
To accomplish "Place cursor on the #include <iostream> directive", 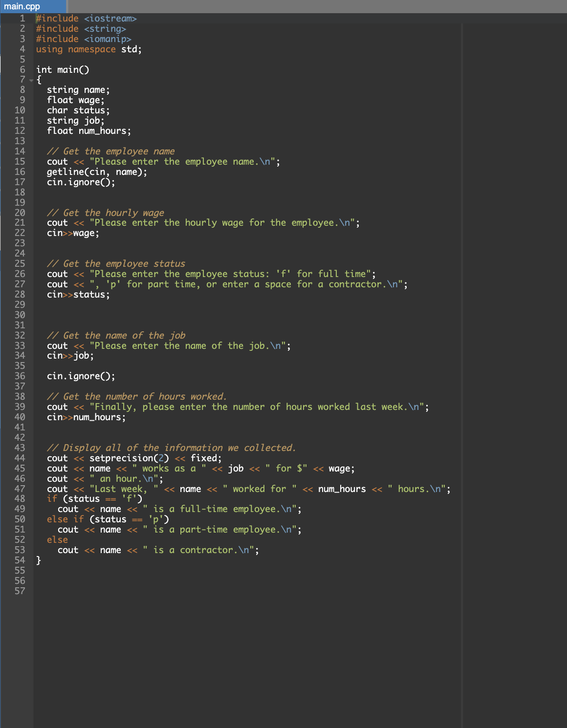I will click(x=86, y=18).
